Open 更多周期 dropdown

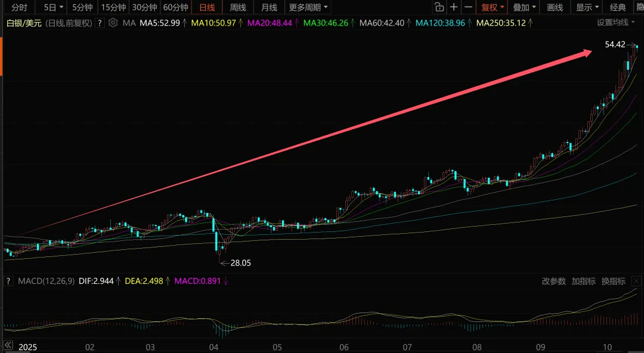click(x=308, y=7)
